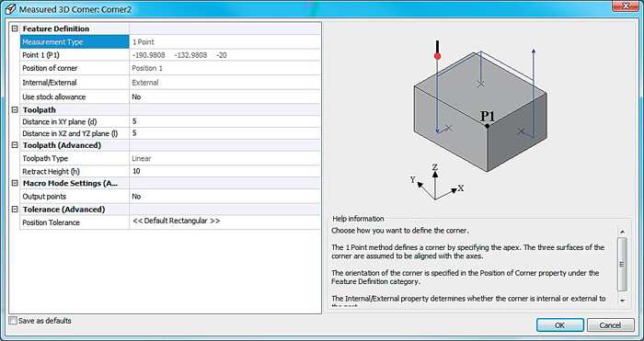Click the P1 corner point in diagram
The height and width of the screenshot is (341, 644).
point(487,126)
